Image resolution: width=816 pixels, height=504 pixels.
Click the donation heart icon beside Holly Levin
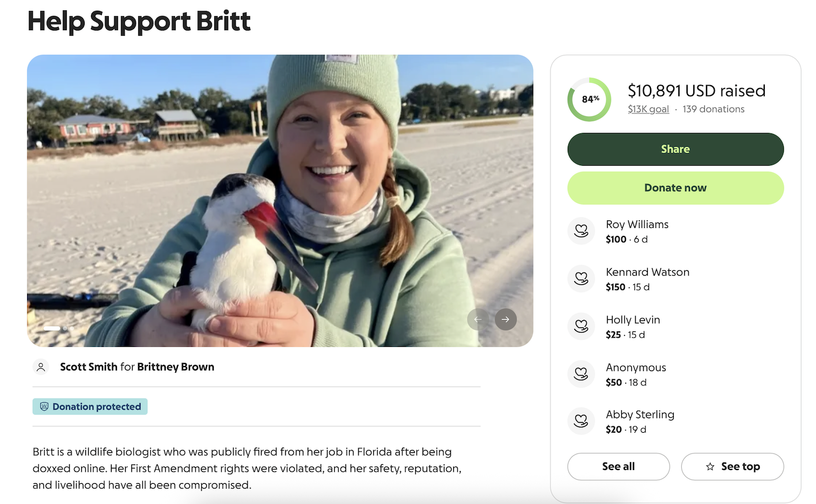[x=581, y=326]
